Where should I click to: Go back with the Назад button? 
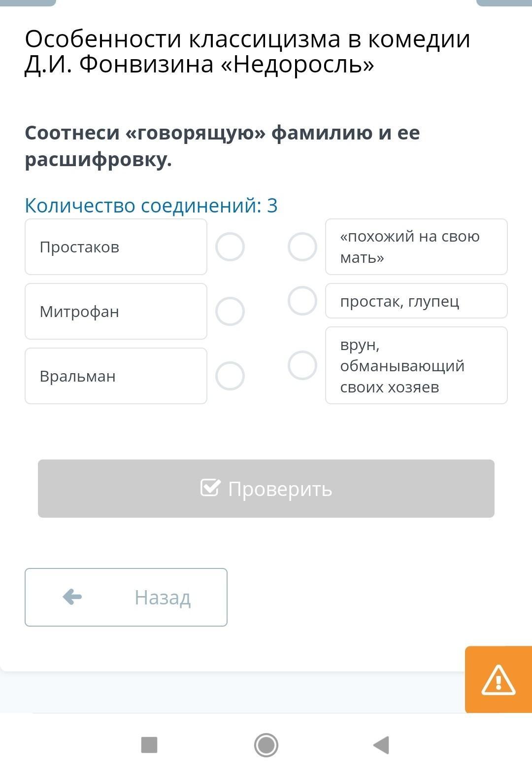click(x=126, y=597)
